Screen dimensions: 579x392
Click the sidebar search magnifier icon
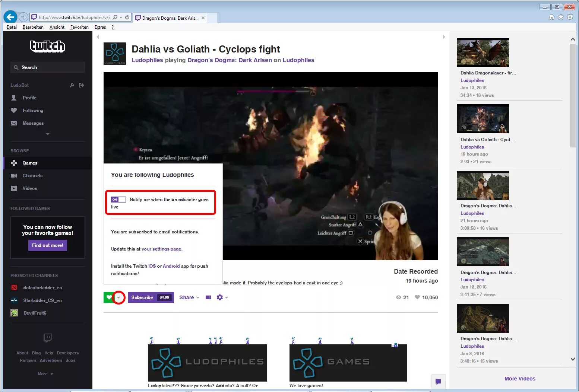point(16,67)
